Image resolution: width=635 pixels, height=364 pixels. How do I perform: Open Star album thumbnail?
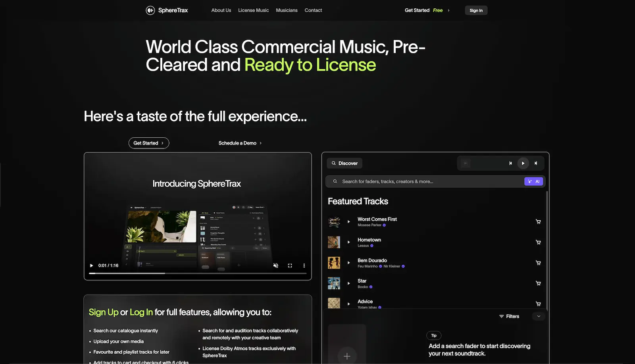click(334, 283)
